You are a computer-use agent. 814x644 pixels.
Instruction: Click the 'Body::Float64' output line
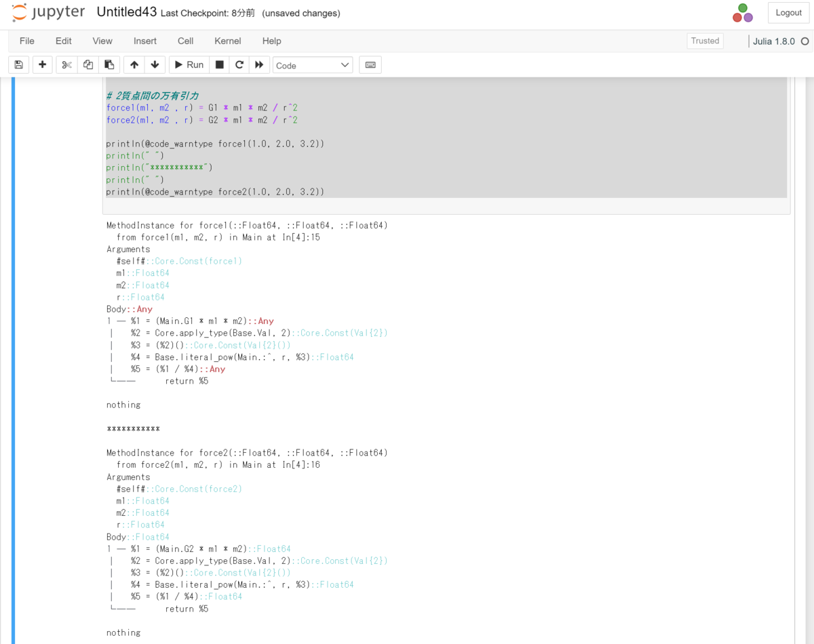pos(138,537)
